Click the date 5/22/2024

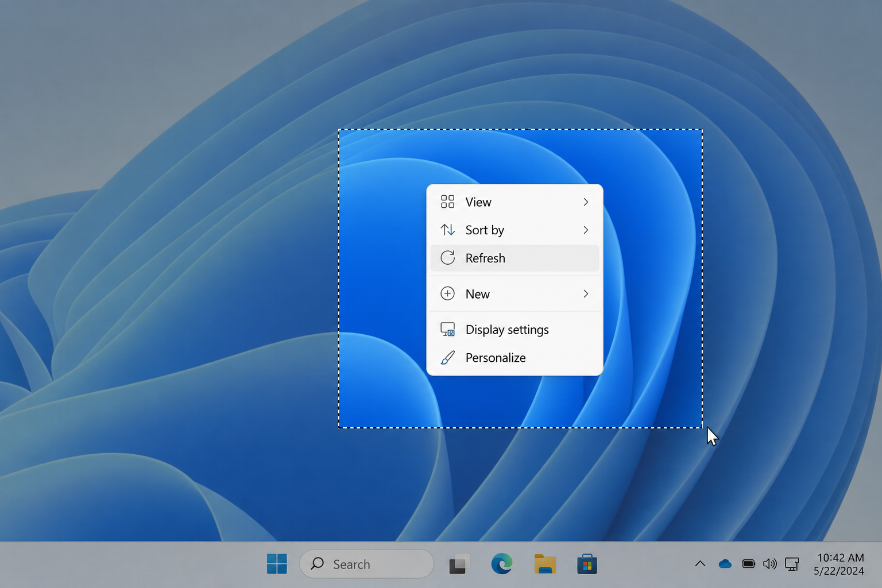(838, 571)
